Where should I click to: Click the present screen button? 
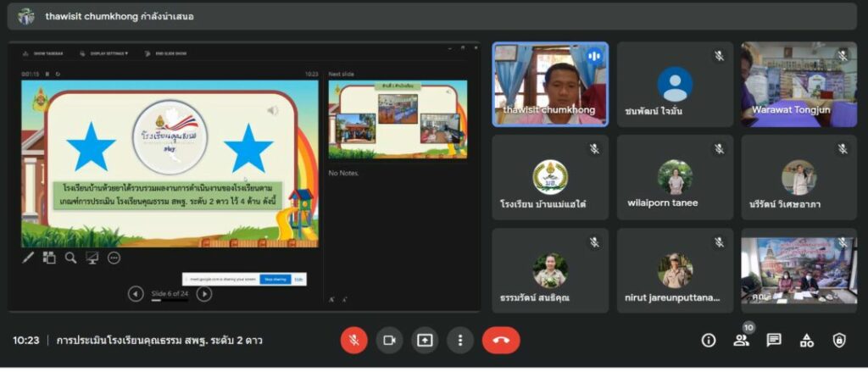pos(425,340)
